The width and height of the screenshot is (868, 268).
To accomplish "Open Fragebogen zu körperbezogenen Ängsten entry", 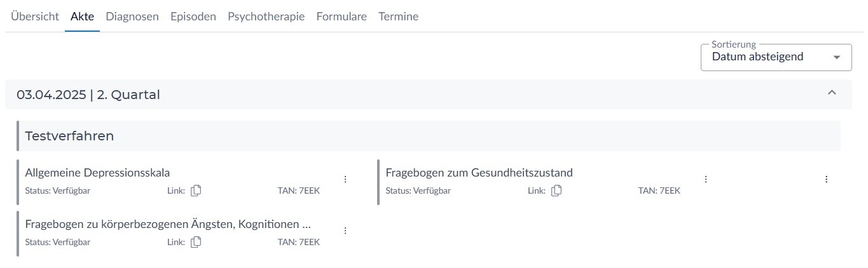I will coord(168,224).
